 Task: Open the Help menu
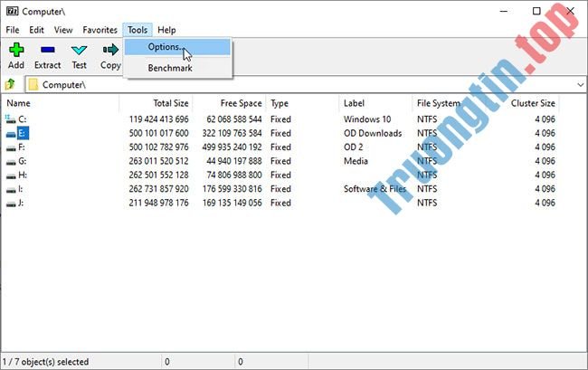[x=166, y=30]
